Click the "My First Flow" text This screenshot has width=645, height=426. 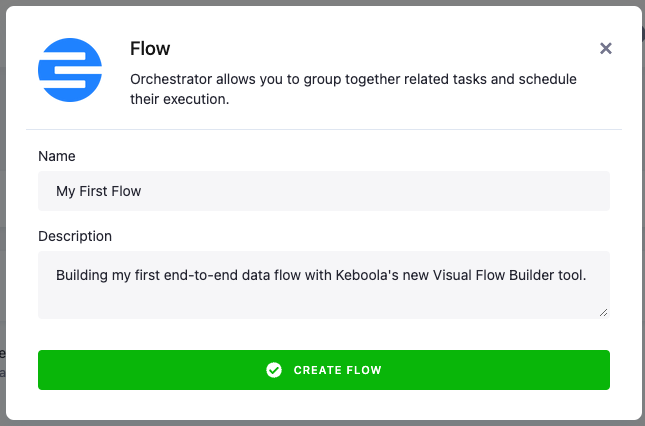99,191
